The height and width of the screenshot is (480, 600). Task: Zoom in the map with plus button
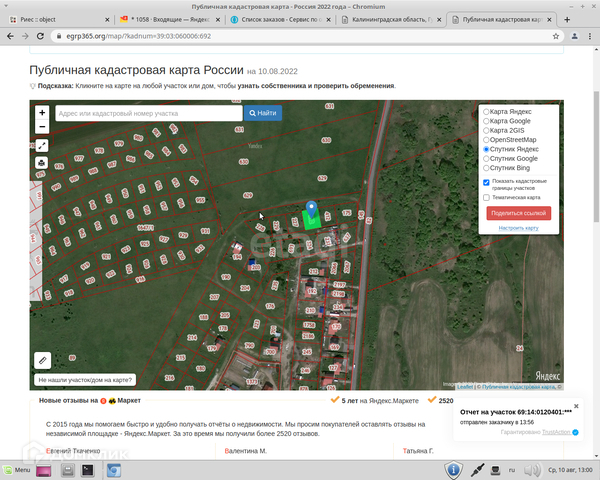[x=42, y=113]
